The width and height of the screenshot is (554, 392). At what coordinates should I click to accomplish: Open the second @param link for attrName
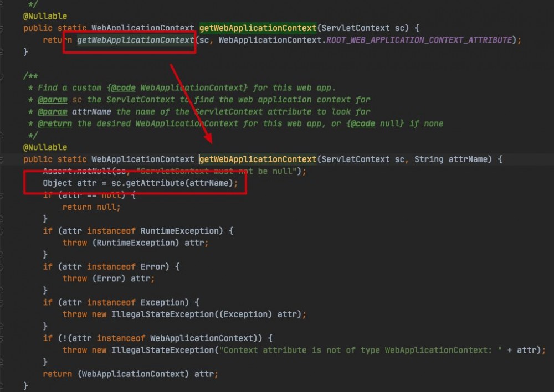pos(53,111)
